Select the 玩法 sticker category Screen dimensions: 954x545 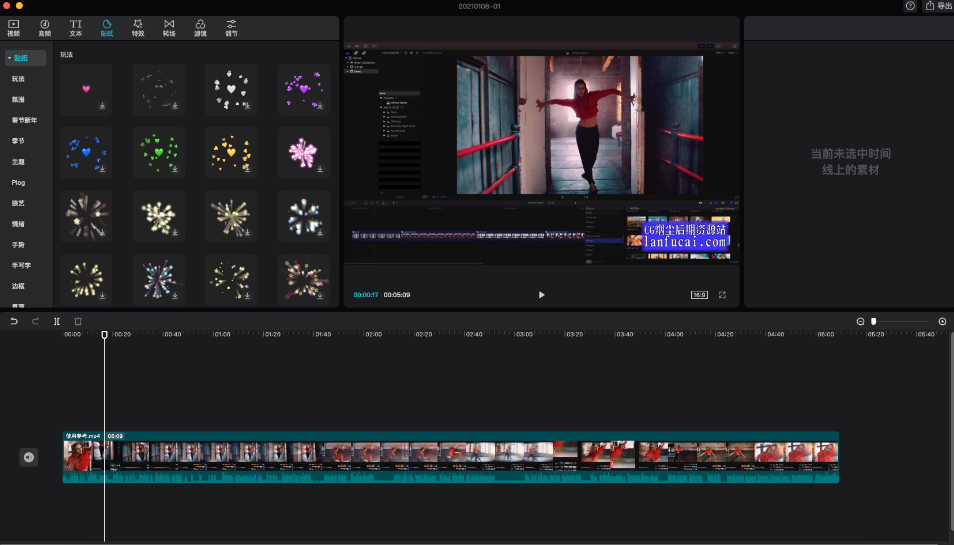(18, 79)
